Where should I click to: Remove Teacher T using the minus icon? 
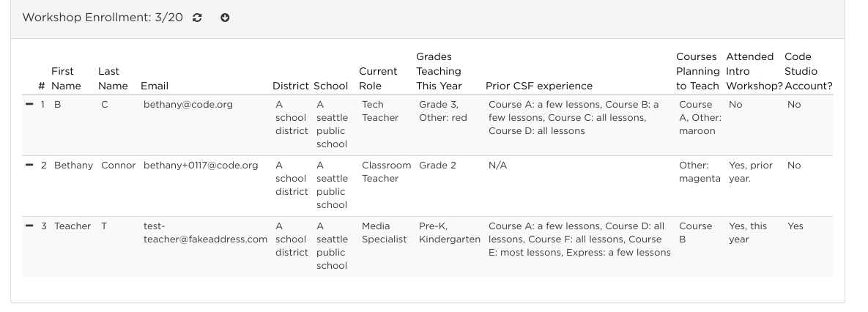pyautogui.click(x=29, y=226)
